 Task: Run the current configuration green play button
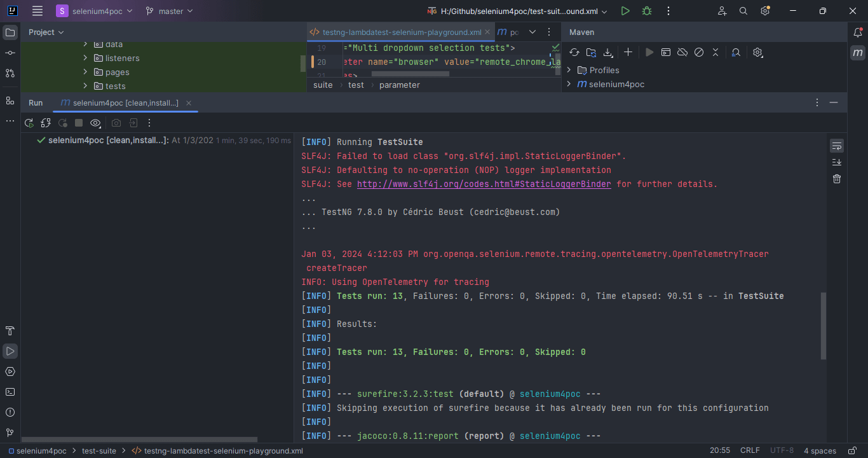coord(625,10)
